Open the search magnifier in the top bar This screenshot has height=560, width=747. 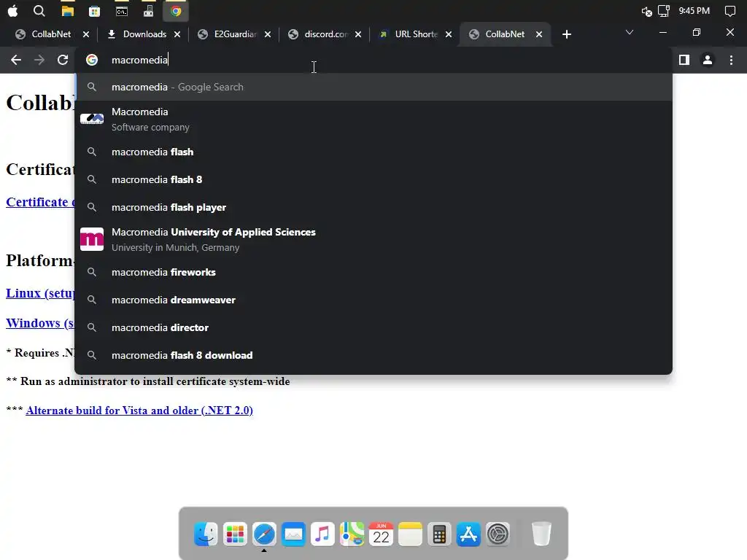click(39, 11)
